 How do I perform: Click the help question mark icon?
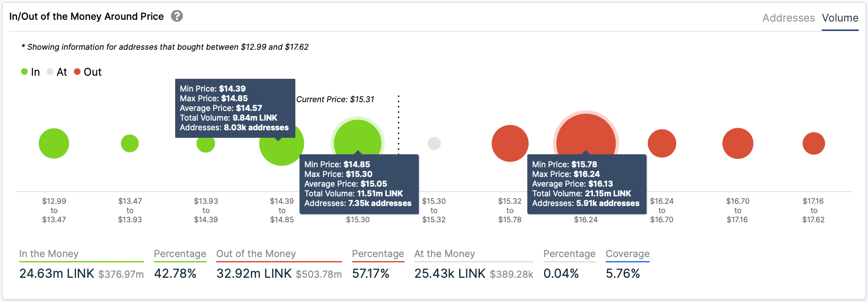pos(176,16)
